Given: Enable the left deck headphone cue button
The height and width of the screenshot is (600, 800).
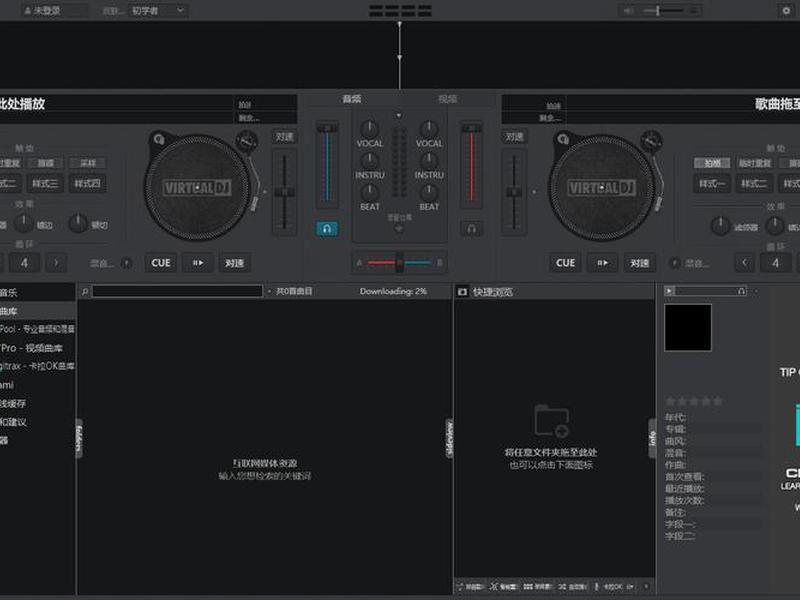Looking at the screenshot, I should 327,229.
